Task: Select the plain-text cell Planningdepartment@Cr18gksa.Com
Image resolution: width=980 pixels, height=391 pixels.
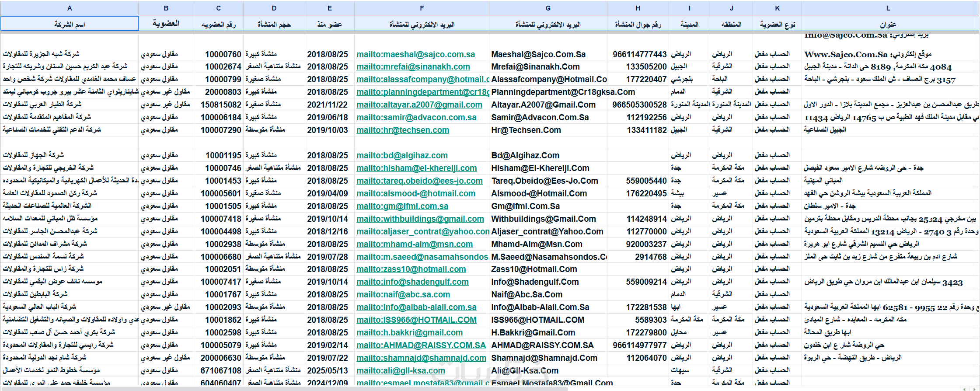Action: 563,92
